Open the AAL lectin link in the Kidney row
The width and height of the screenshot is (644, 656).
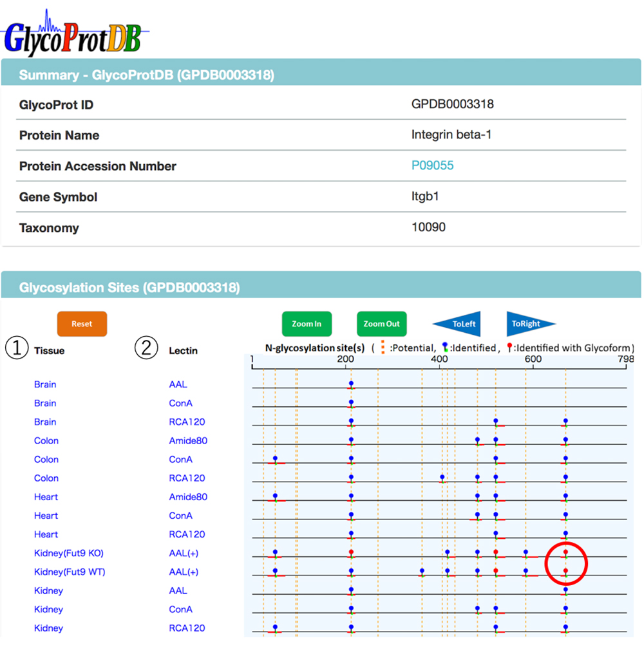[x=178, y=591]
